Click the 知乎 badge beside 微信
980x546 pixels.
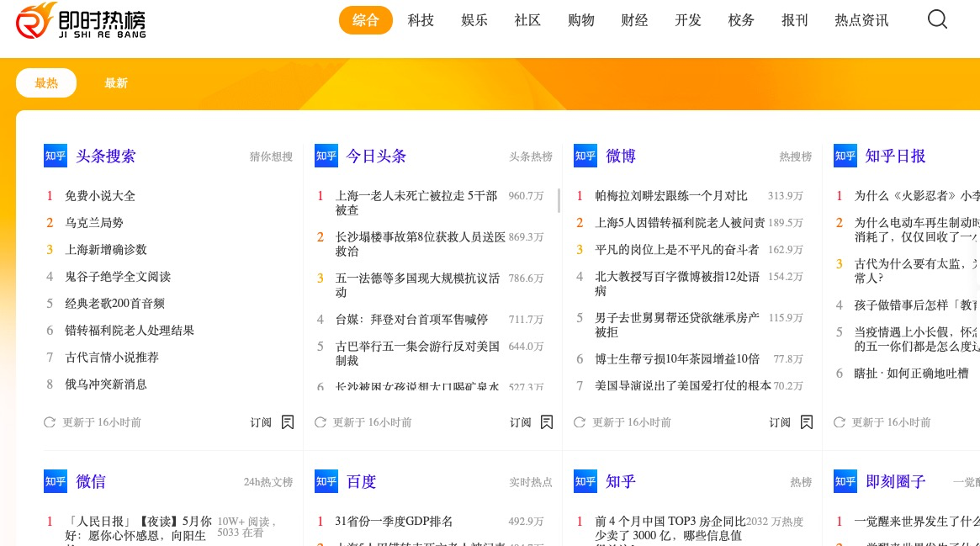tap(56, 481)
